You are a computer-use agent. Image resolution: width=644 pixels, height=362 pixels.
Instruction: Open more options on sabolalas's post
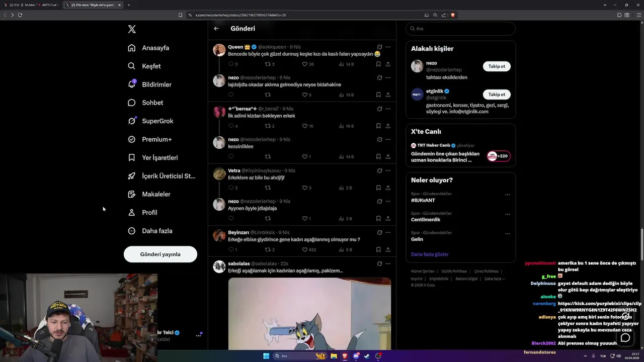(388, 263)
